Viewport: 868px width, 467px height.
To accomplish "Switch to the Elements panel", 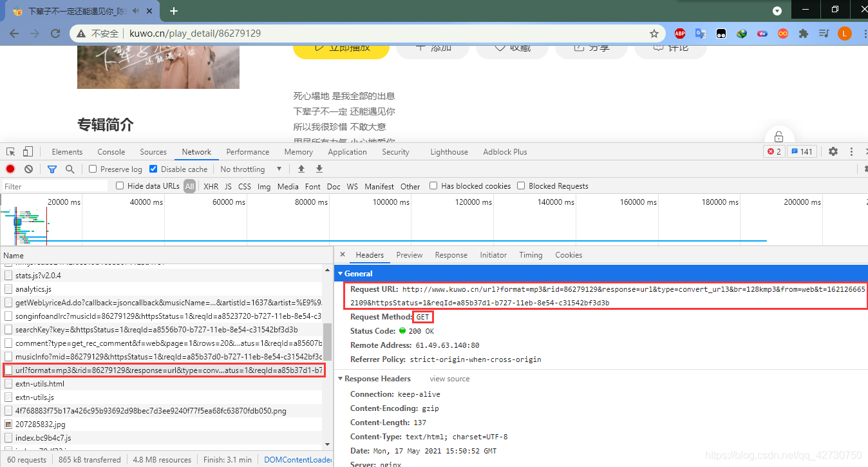I will (67, 152).
